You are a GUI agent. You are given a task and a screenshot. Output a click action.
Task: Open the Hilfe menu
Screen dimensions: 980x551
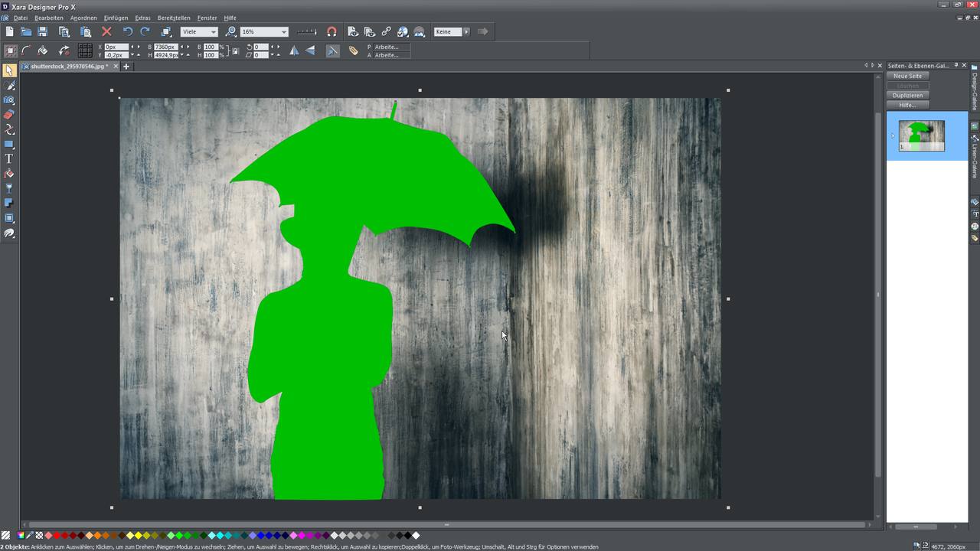tap(230, 18)
